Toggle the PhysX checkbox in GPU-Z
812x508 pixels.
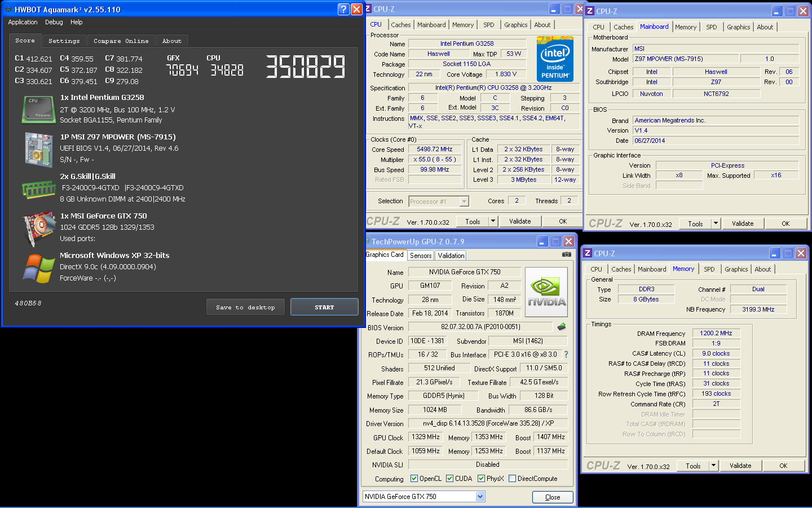(x=482, y=479)
